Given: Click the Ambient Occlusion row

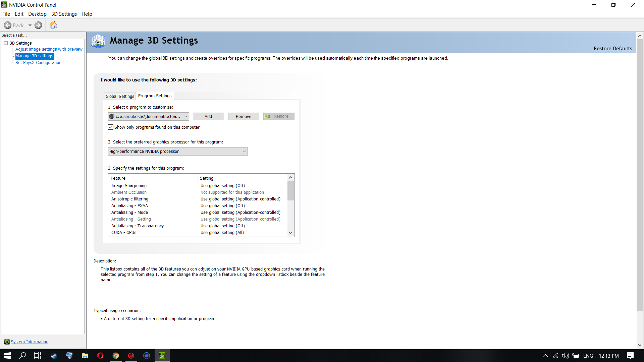Looking at the screenshot, I should point(198,192).
